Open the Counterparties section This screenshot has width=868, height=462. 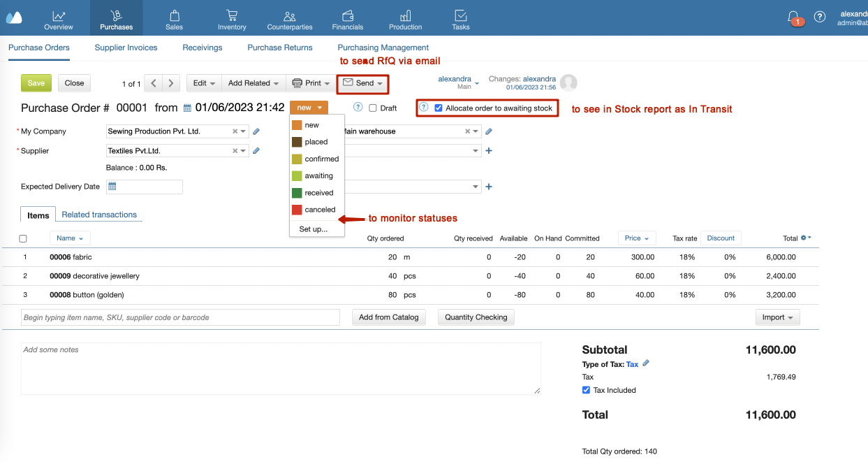pyautogui.click(x=290, y=19)
